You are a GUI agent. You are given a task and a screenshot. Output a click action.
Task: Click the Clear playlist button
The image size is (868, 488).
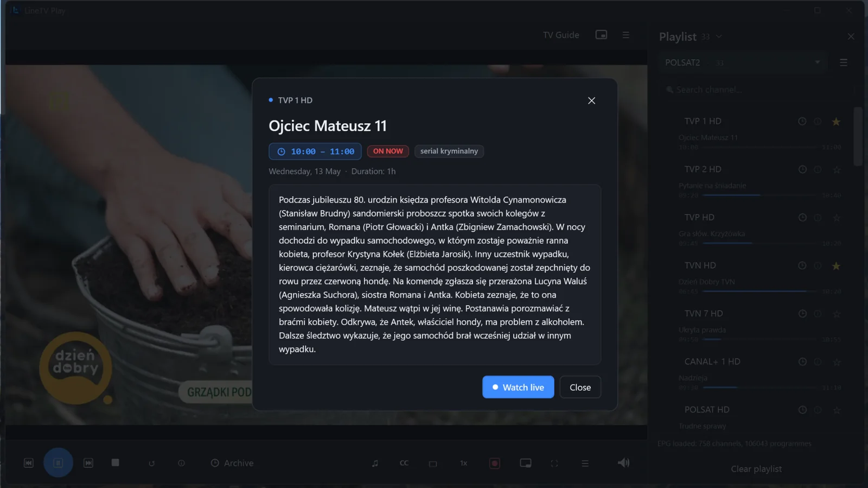[756, 469]
